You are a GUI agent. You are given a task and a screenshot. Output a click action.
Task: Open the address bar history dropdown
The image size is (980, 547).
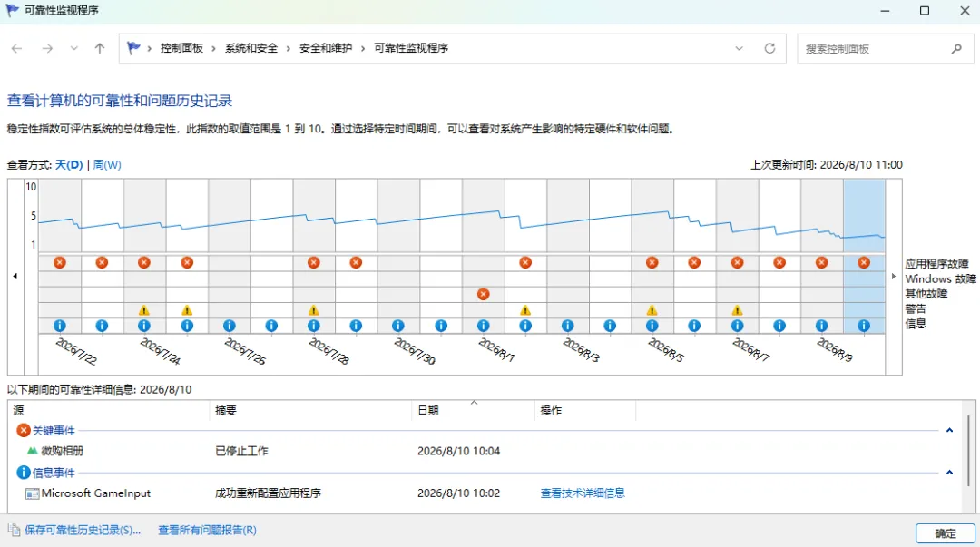740,48
